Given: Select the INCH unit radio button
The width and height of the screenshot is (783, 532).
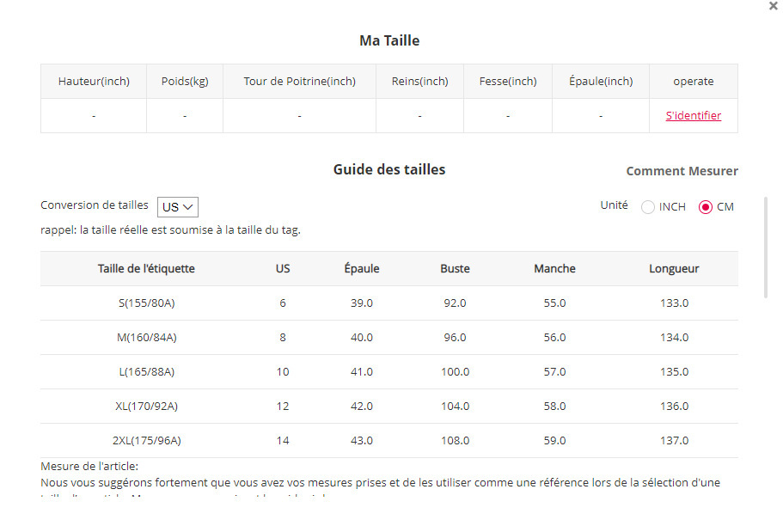Looking at the screenshot, I should 649,207.
